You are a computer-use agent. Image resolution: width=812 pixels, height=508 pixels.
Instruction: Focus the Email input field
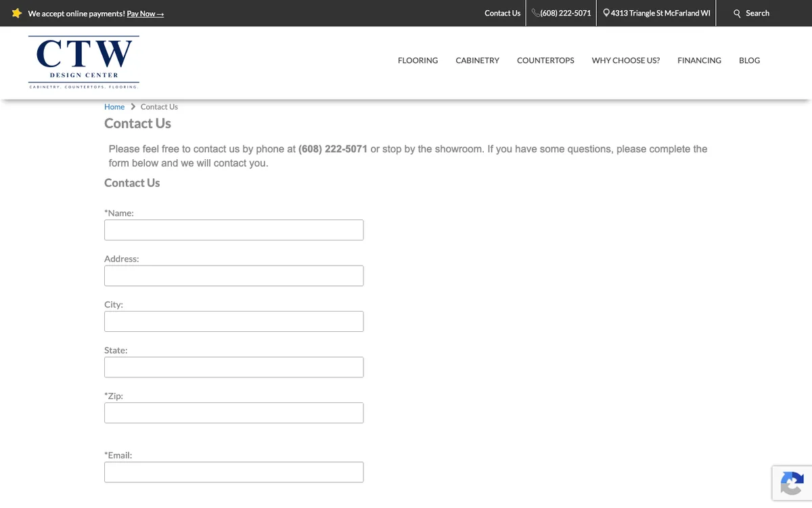(234, 472)
